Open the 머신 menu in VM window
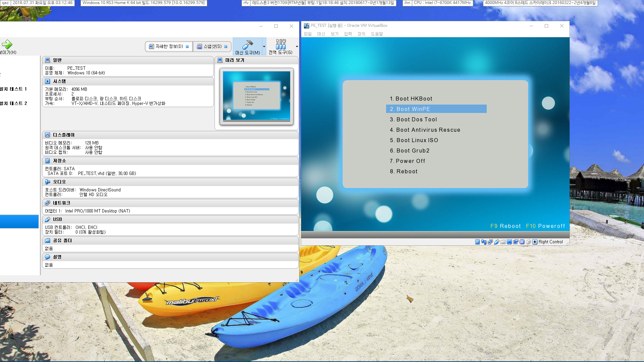644x362 pixels. 321,34
